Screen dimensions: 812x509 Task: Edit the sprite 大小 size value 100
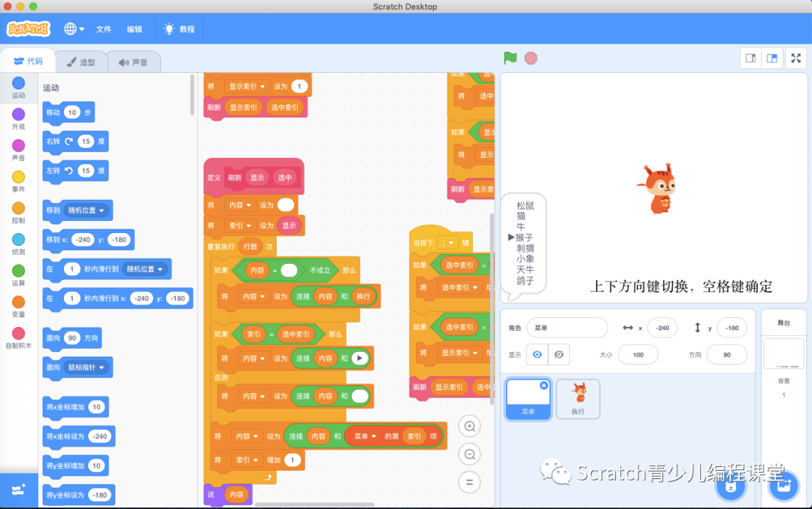click(638, 354)
